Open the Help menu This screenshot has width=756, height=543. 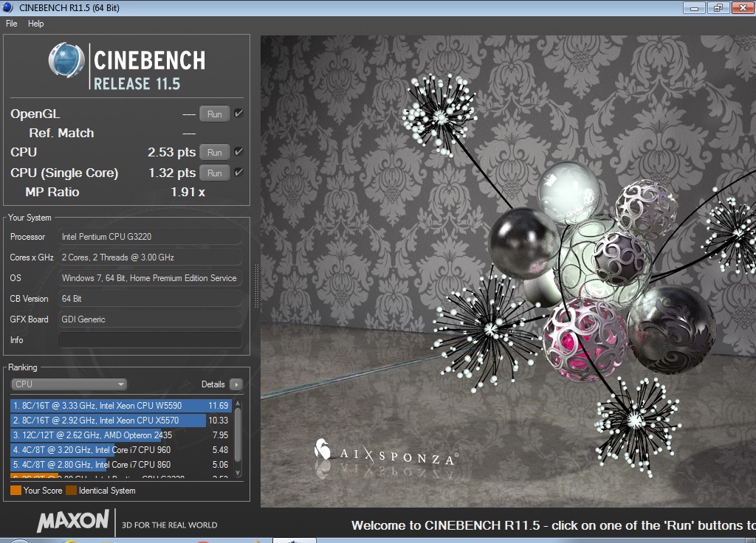coord(35,24)
